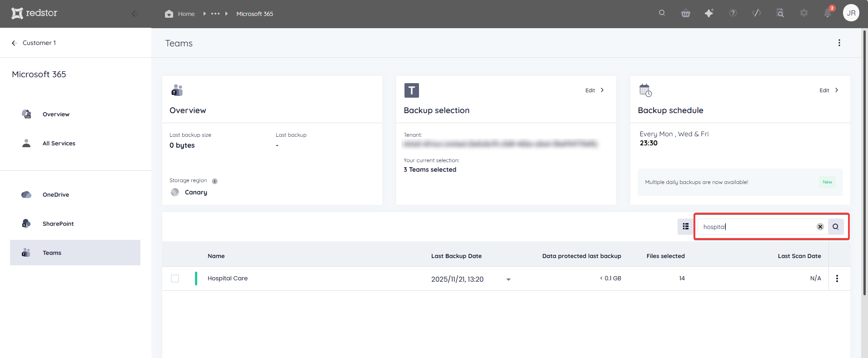Image resolution: width=868 pixels, height=358 pixels.
Task: Open Hospital Care row actions menu
Action: (837, 278)
